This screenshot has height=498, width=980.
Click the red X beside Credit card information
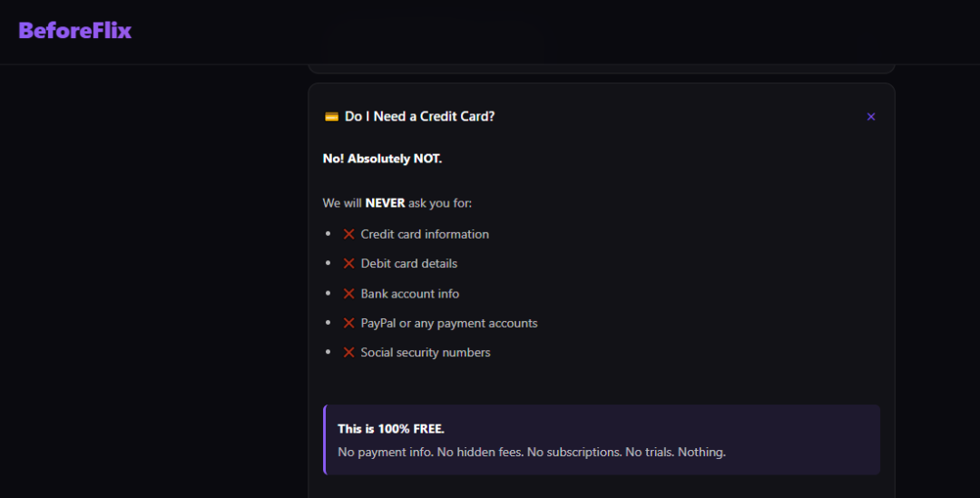point(348,234)
